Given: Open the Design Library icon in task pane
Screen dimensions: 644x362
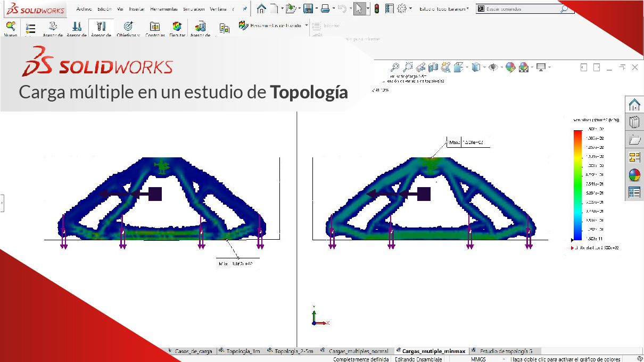Looking at the screenshot, I should click(x=634, y=122).
